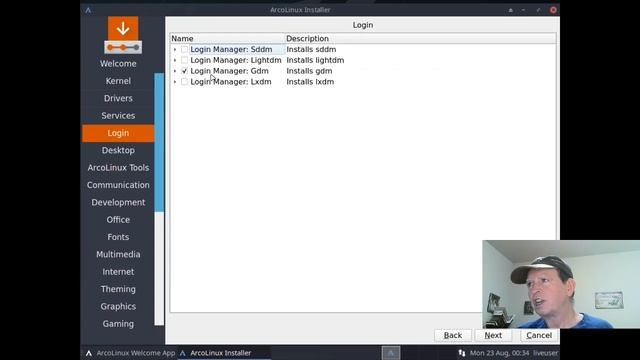Click the 'Installs sddm' description text
Image resolution: width=640 pixels, height=360 pixels.
point(311,49)
